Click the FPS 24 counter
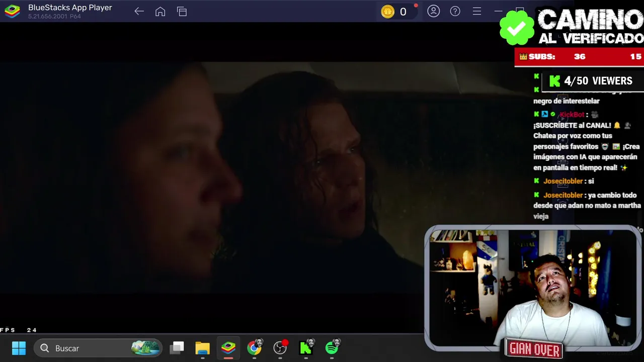 click(x=19, y=330)
